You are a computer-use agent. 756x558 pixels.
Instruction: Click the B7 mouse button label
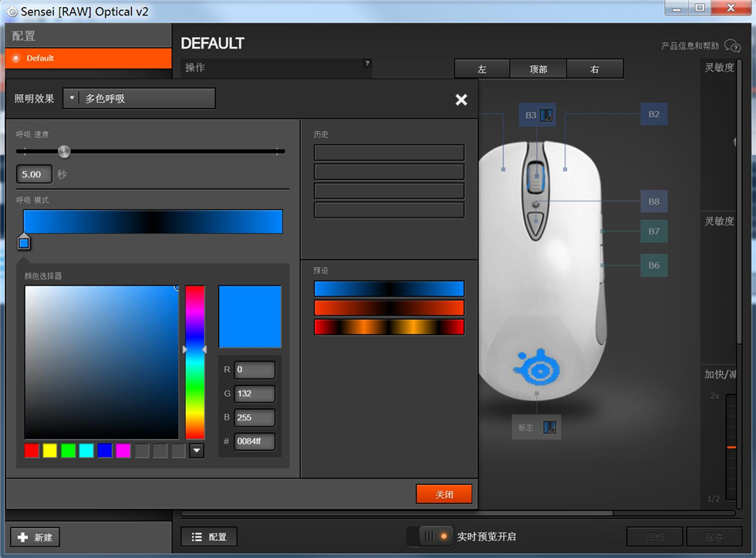[x=654, y=232]
